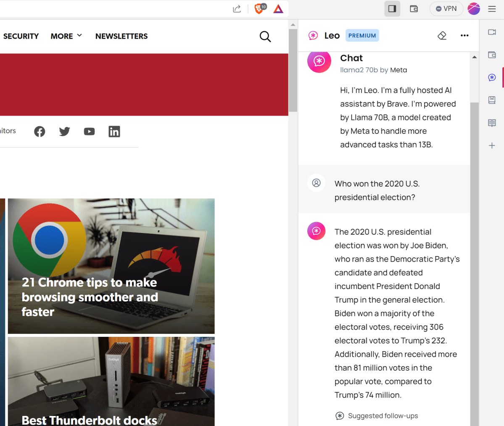
Task: Open the 21 Chrome tips article
Action: coord(111,266)
